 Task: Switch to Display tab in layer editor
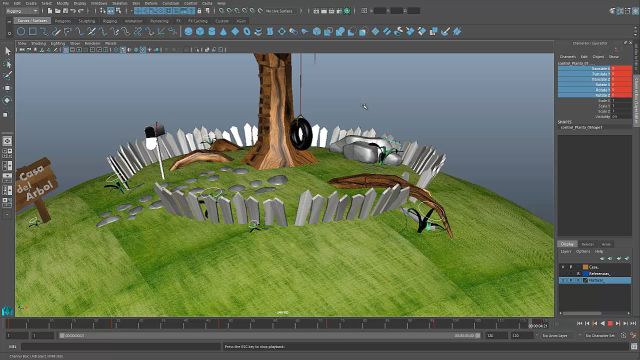click(x=567, y=244)
